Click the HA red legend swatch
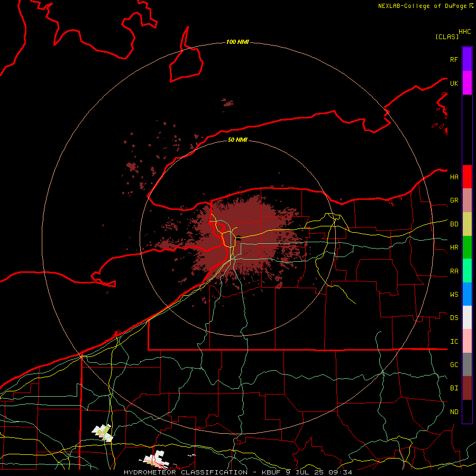 point(467,177)
